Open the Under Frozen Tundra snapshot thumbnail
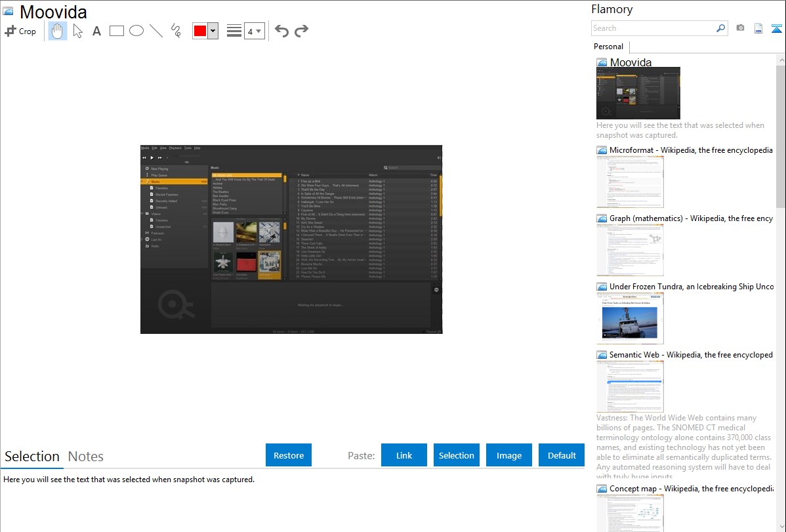Viewport: 786px width, 532px height. click(x=630, y=318)
